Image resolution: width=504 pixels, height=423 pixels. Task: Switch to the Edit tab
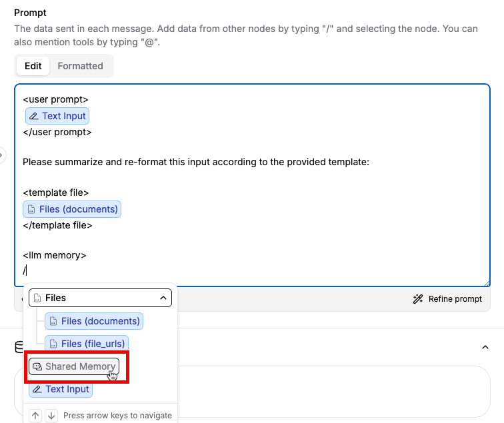pyautogui.click(x=33, y=66)
